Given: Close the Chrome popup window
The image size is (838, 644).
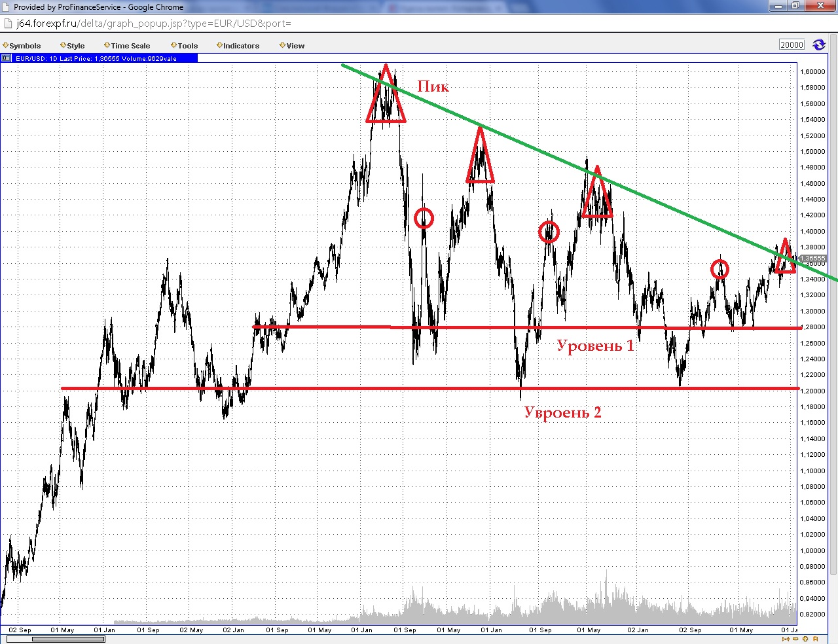Looking at the screenshot, I should tap(819, 5).
